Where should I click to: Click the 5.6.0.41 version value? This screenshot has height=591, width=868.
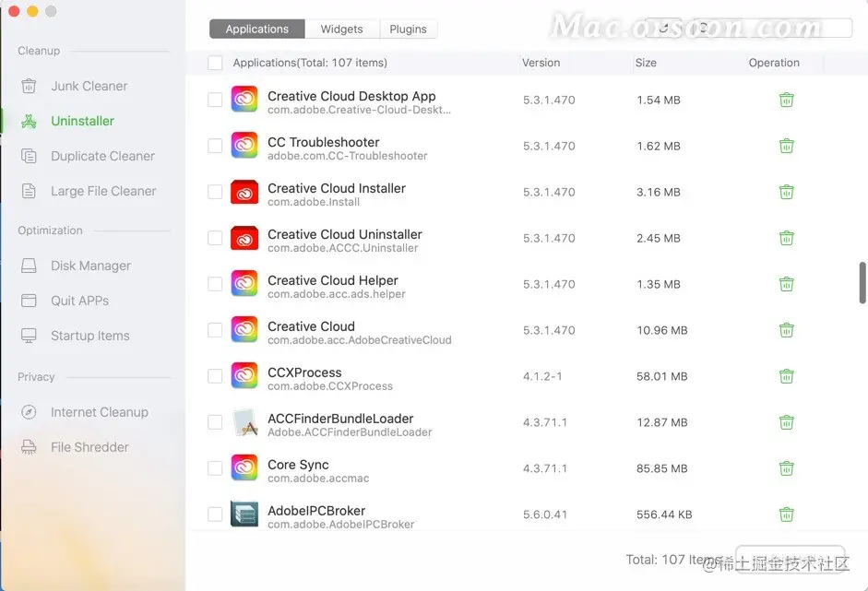545,514
